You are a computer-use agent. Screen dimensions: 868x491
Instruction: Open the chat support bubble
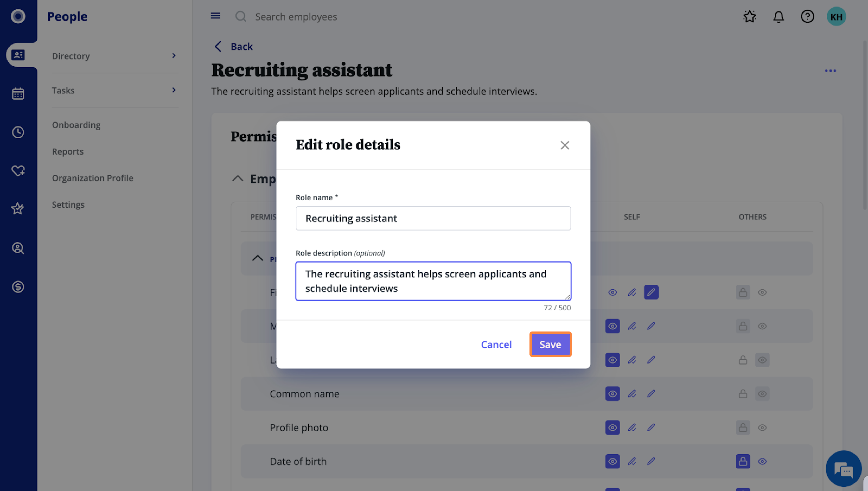(843, 469)
